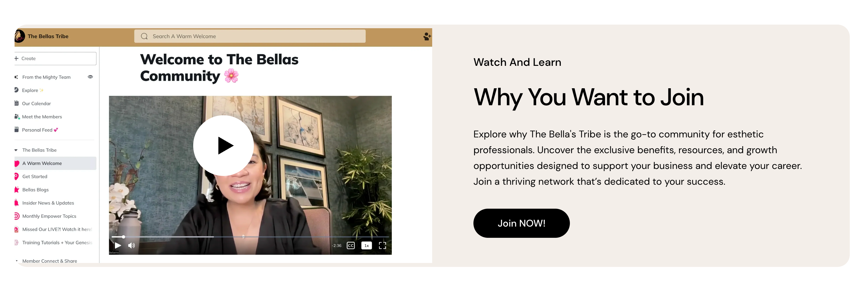The image size is (868, 293).
Task: Play video using small play control
Action: coord(118,245)
